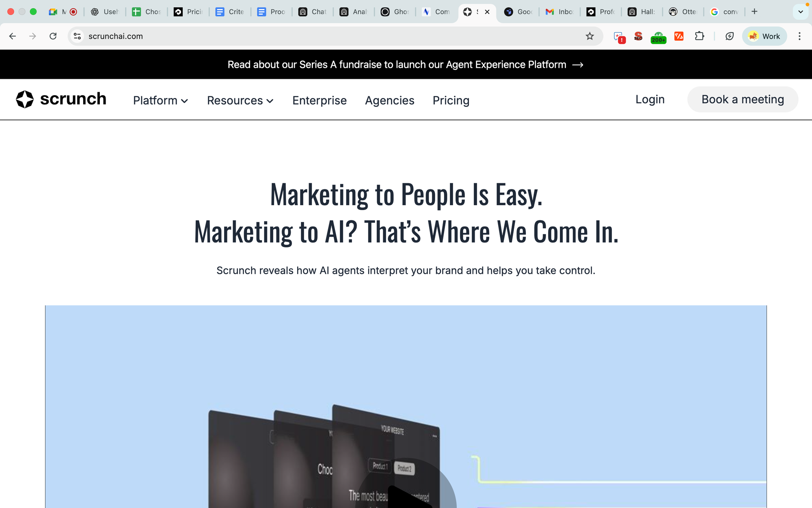The image size is (812, 508).
Task: Switch to the 'Crite' Google Docs tab
Action: point(230,12)
